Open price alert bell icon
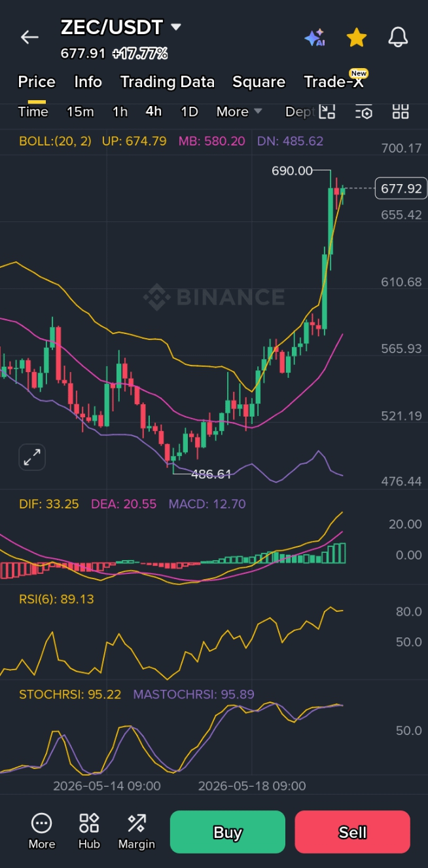Viewport: 428px width, 868px height. click(x=398, y=37)
